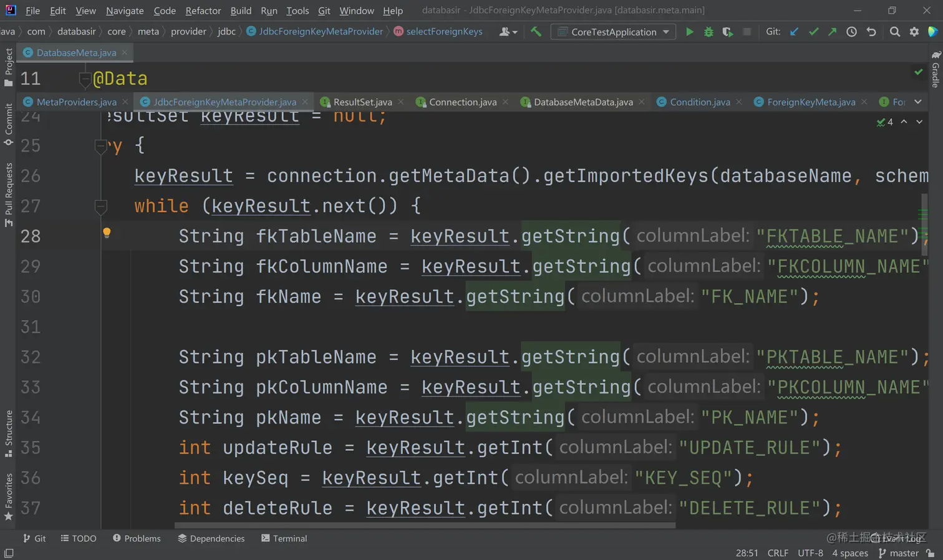Toggle tool window bars quick access icon
Screen dimensions: 943x560
[9, 553]
